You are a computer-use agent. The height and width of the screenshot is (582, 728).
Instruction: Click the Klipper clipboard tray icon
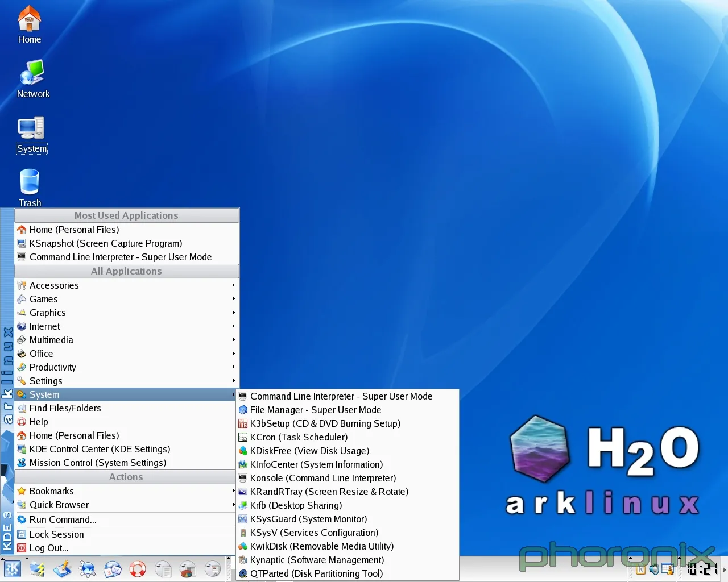(641, 568)
